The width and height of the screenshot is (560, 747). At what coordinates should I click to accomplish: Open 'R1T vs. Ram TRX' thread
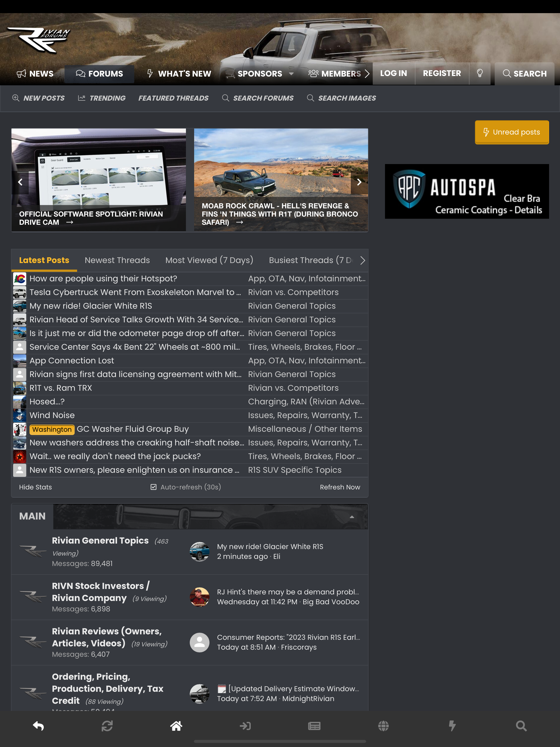click(x=61, y=388)
